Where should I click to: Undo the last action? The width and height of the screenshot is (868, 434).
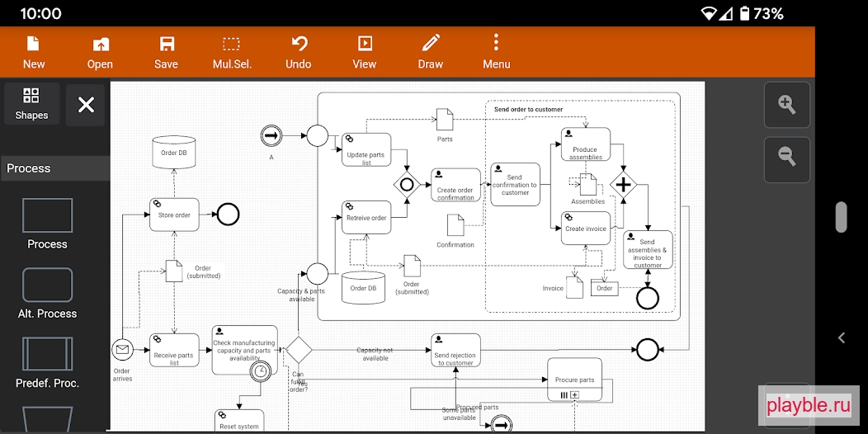click(299, 53)
